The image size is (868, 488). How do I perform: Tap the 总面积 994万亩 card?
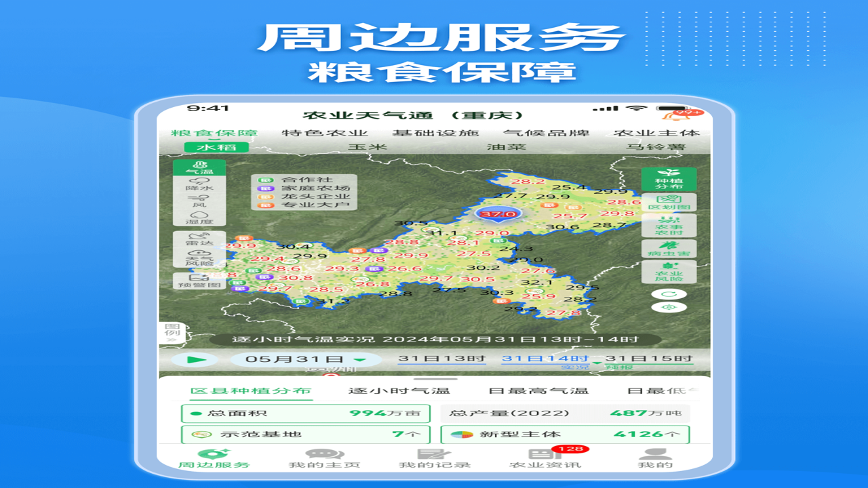[x=306, y=413]
